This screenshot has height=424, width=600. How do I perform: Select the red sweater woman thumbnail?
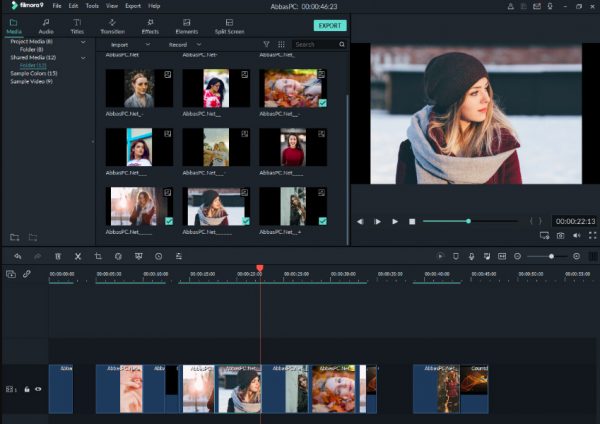tap(293, 147)
